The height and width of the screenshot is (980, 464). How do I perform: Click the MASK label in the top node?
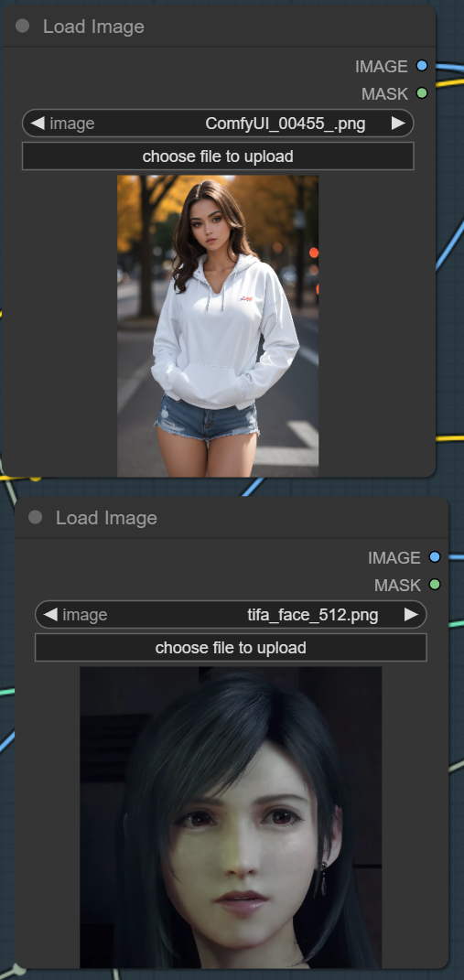(384, 93)
